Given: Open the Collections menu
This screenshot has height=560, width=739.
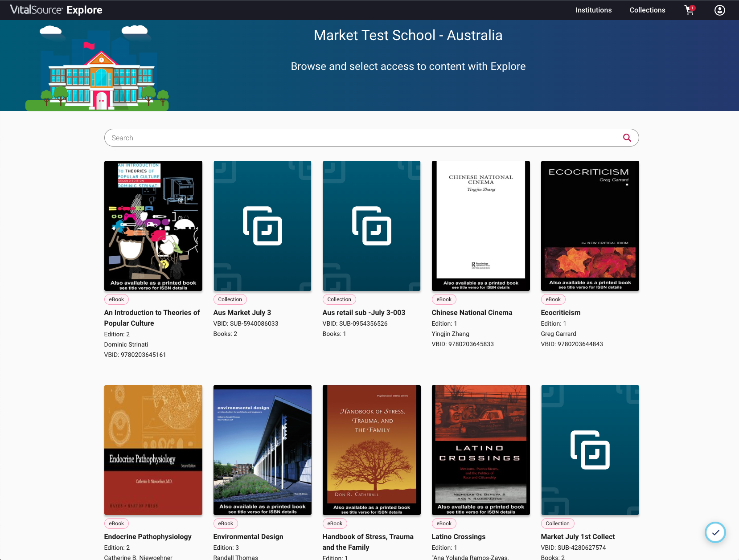Looking at the screenshot, I should 647,10.
